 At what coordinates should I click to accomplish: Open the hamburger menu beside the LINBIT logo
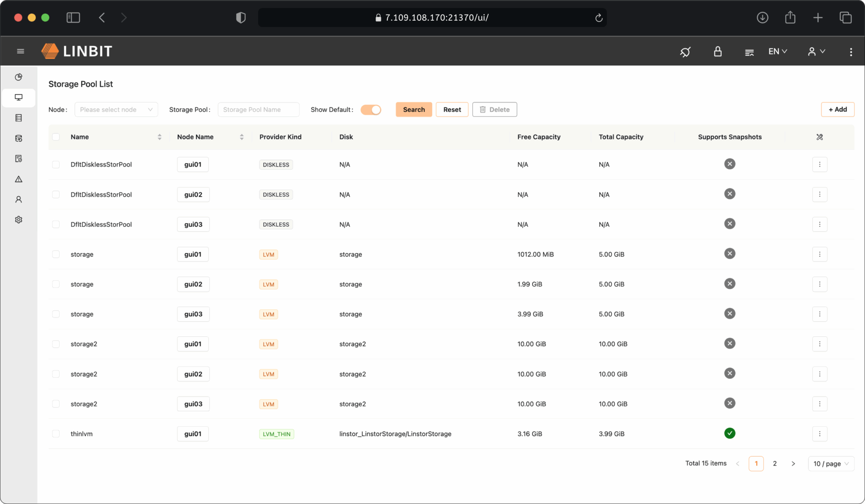(x=20, y=51)
